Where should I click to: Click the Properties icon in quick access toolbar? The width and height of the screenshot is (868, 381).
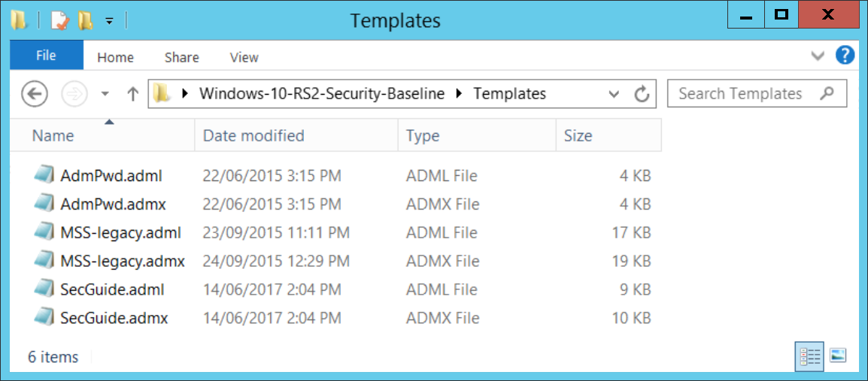pos(59,20)
